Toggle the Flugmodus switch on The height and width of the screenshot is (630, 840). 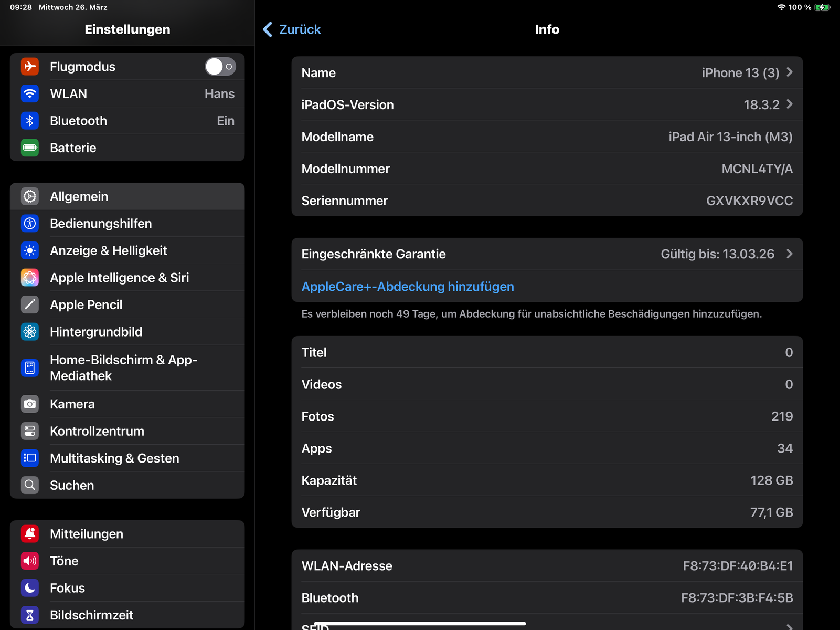(x=220, y=67)
